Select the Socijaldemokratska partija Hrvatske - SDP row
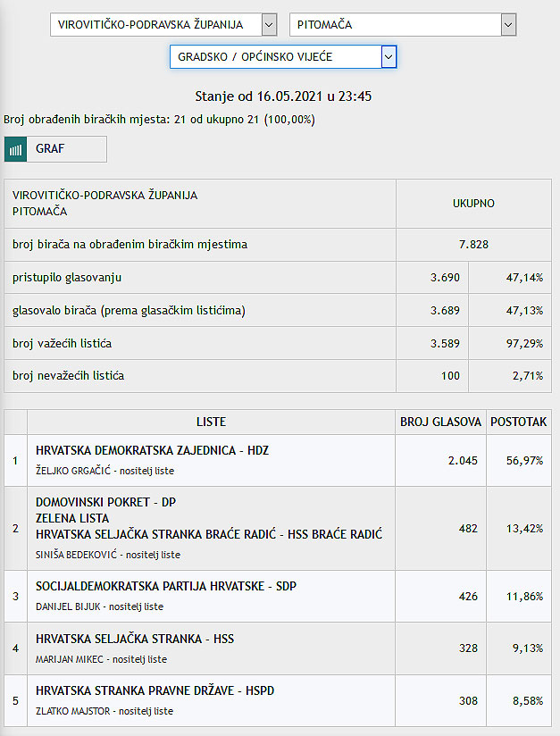Viewport: 560px width, 736px height. (x=278, y=596)
